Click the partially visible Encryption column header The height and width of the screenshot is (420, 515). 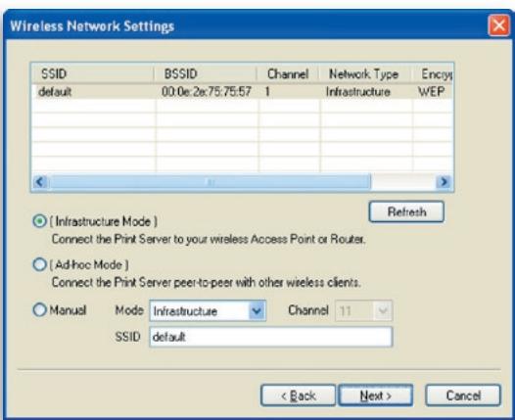(x=432, y=73)
